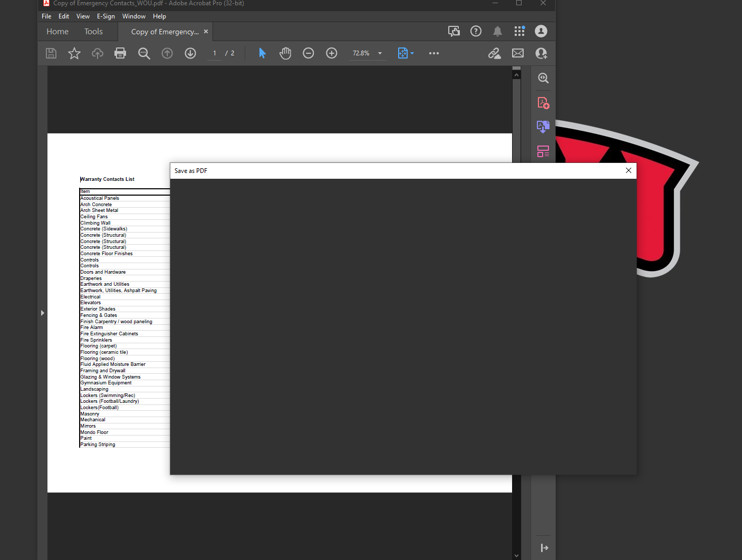This screenshot has width=742, height=560.
Task: Open the account profile icon
Action: pyautogui.click(x=541, y=31)
